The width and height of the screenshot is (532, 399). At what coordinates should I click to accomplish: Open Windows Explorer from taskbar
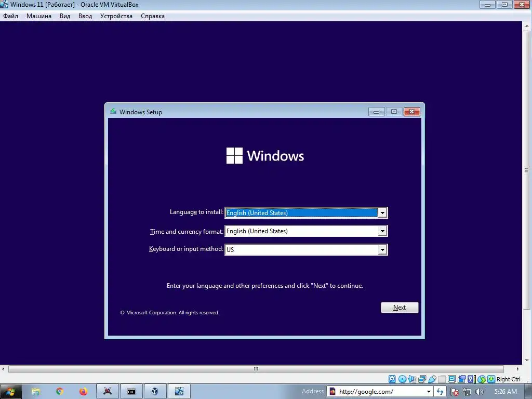point(36,392)
